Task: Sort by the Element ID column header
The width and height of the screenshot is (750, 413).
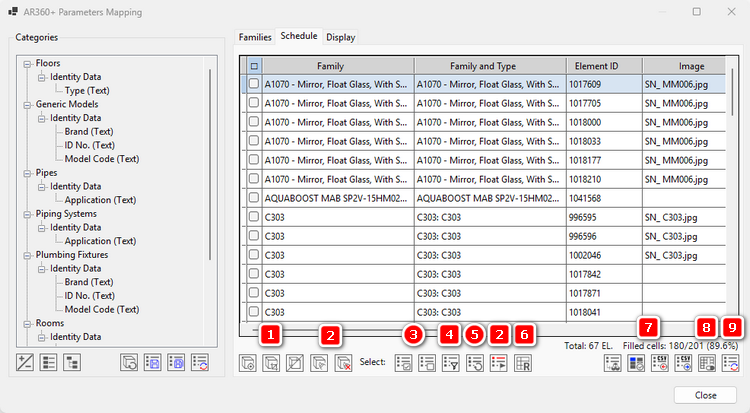Action: coord(604,66)
